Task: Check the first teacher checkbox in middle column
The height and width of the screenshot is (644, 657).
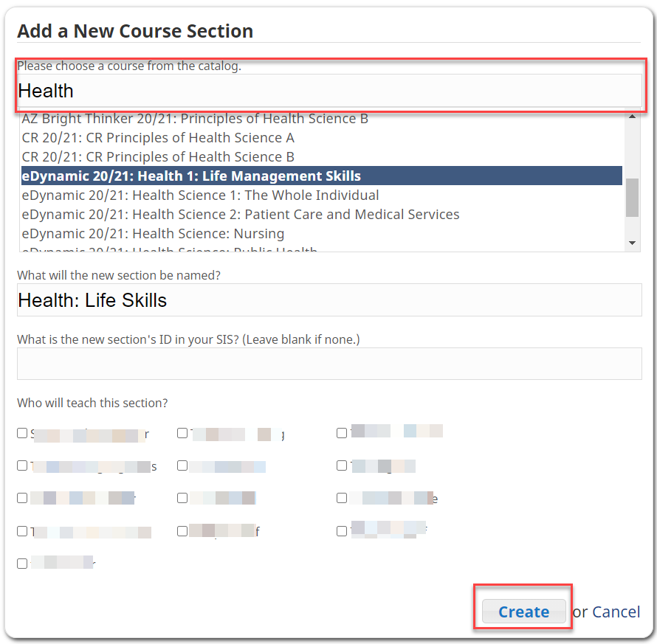Action: [x=182, y=433]
